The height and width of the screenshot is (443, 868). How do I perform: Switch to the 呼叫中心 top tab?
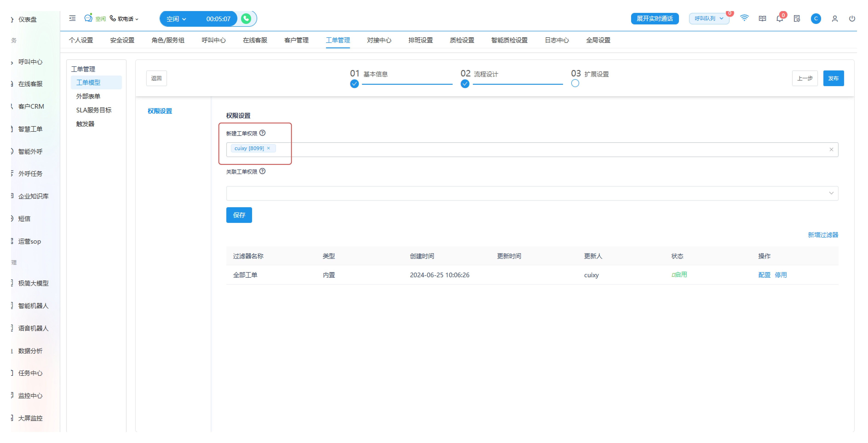[x=214, y=40]
